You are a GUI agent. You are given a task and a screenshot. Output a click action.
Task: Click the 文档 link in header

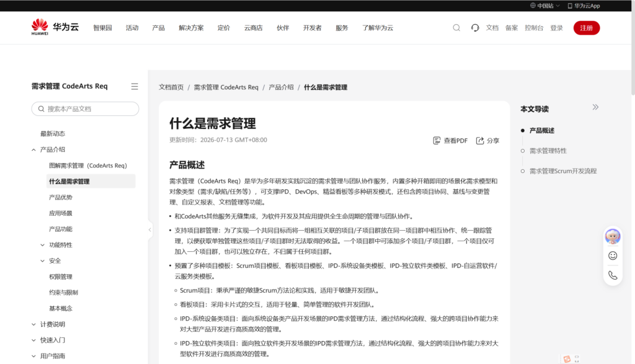492,27
